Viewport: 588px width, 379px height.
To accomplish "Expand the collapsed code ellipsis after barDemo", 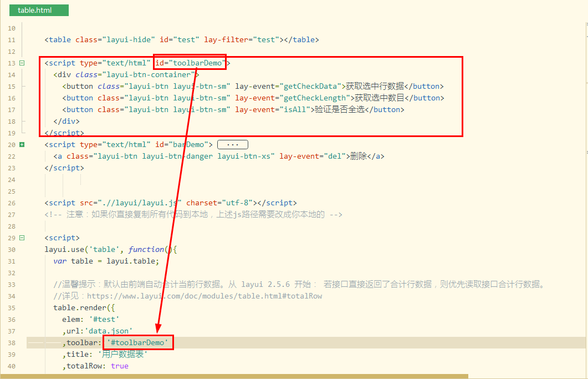I will [233, 145].
